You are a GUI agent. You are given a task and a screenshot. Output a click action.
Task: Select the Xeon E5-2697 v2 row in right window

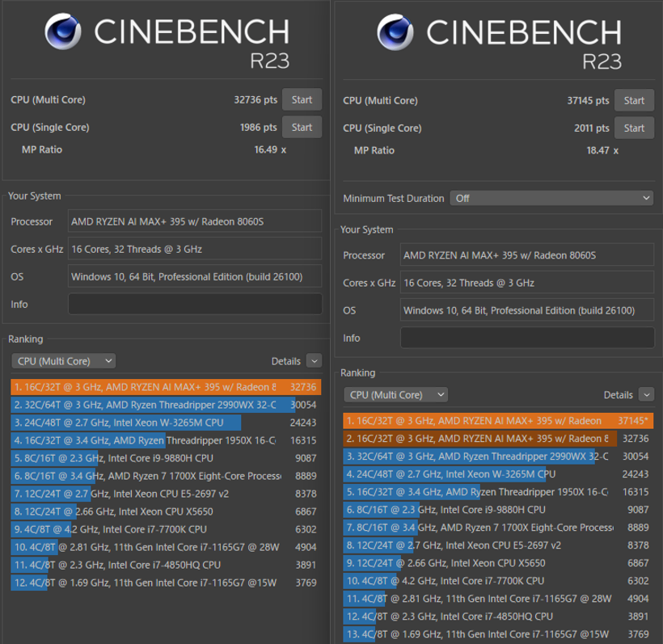click(498, 545)
